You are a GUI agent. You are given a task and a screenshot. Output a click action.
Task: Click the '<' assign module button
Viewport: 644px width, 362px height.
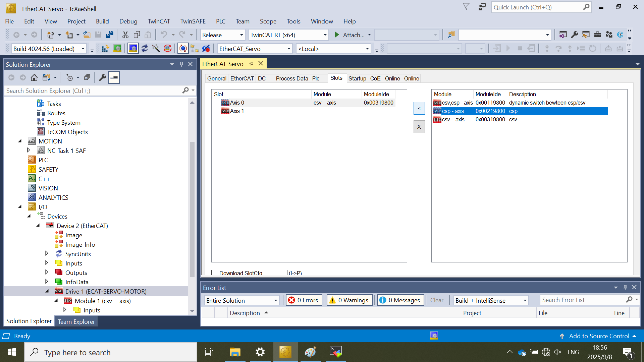(419, 108)
